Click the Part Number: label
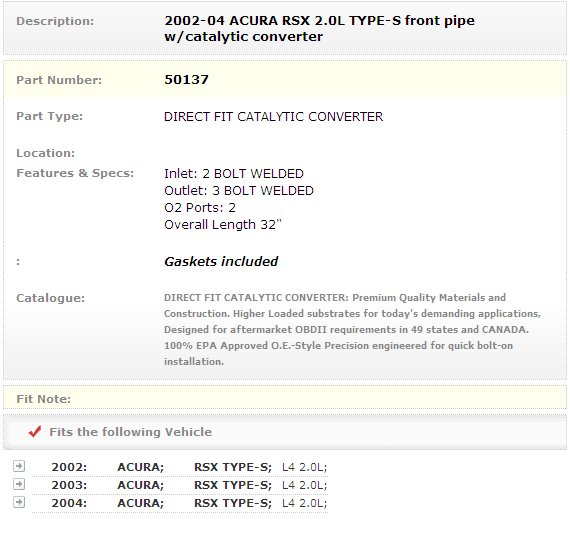This screenshot has height=551, width=570. pyautogui.click(x=59, y=80)
